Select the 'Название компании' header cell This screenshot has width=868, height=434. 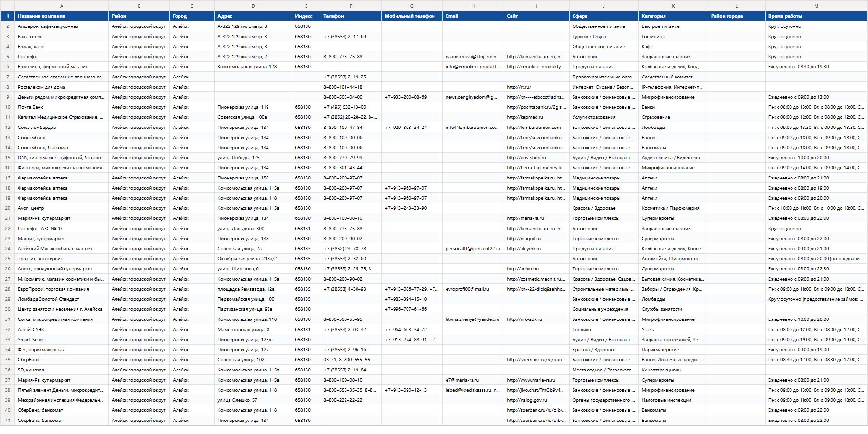tap(62, 16)
